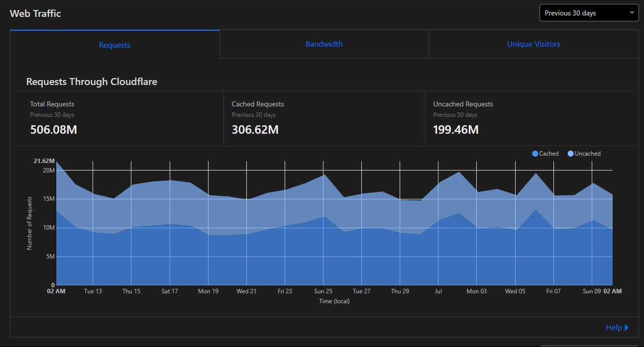Click the Cached Requests 306.62M value

pyautogui.click(x=255, y=130)
